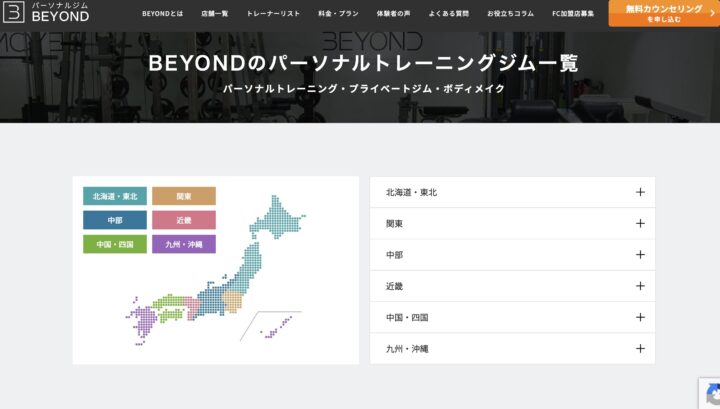720x409 pixels.
Task: Click the reCAPTCHA badge icon
Action: tap(711, 394)
